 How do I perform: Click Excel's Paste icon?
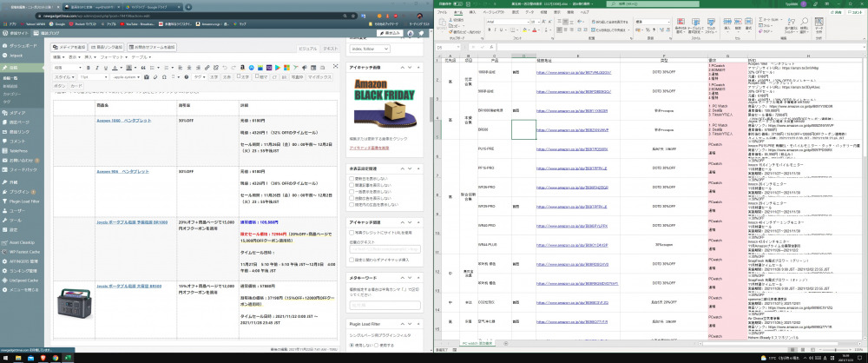[442, 23]
